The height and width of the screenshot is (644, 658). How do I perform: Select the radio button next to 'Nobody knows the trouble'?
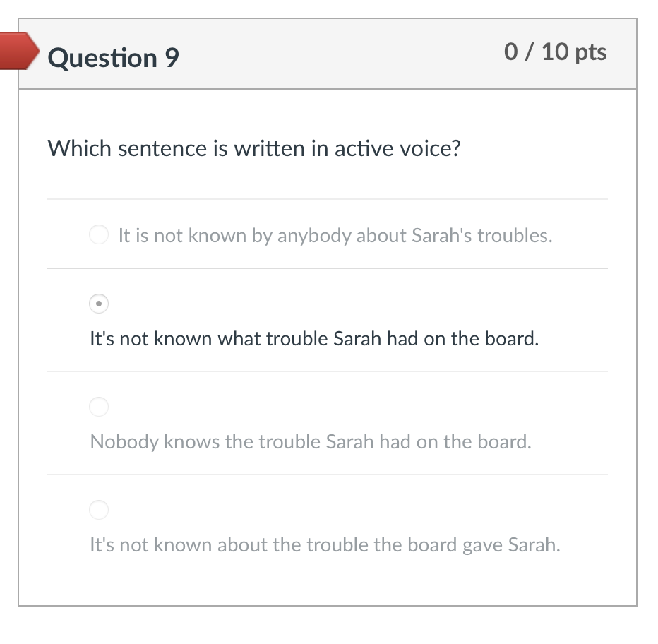(99, 407)
